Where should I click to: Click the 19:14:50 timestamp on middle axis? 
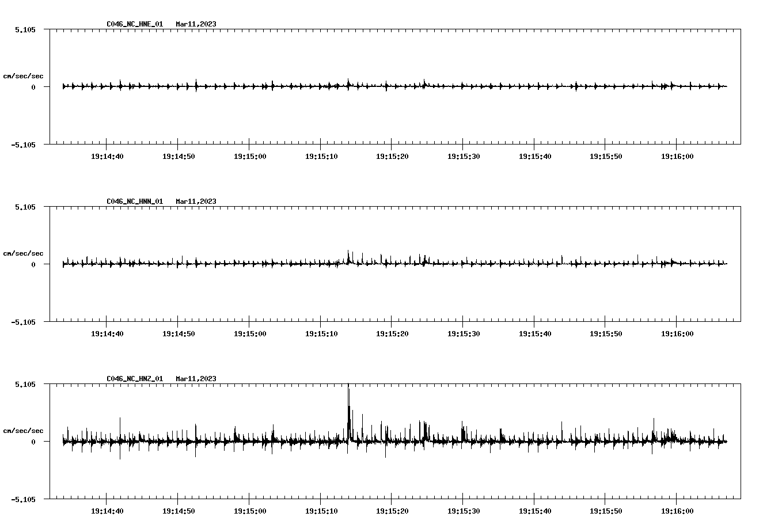coord(178,334)
